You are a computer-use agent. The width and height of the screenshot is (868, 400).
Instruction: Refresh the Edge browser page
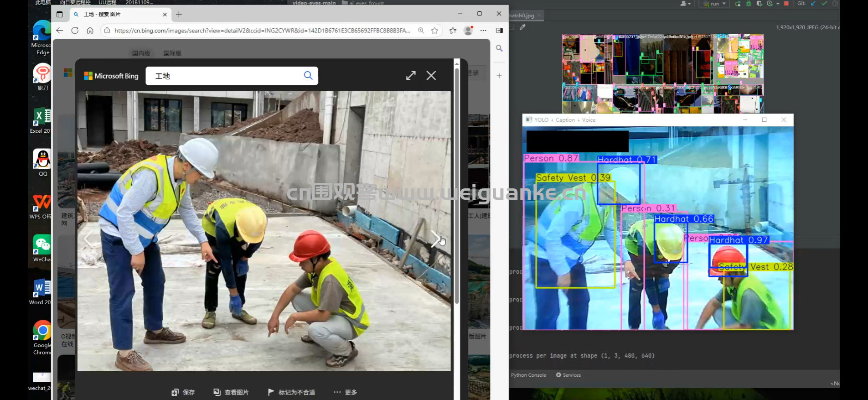pos(75,31)
